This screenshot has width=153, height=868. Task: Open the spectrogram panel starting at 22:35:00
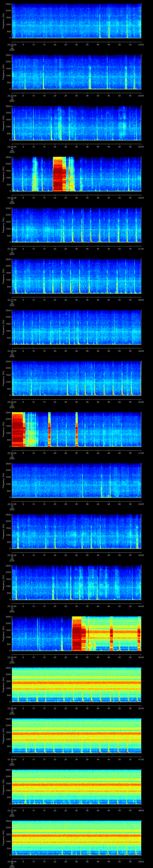76,685
